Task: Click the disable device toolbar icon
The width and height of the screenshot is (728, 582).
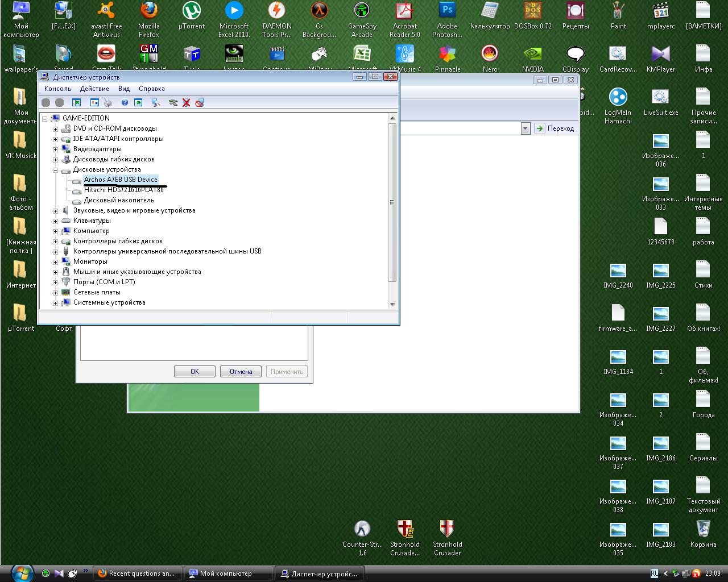Action: 200,103
